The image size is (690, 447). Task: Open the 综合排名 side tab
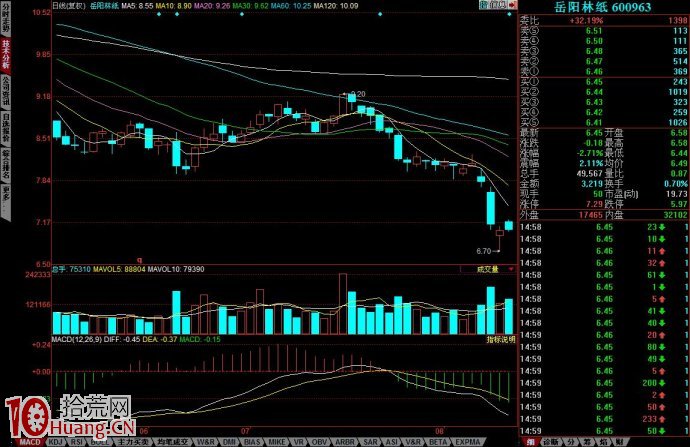5,165
